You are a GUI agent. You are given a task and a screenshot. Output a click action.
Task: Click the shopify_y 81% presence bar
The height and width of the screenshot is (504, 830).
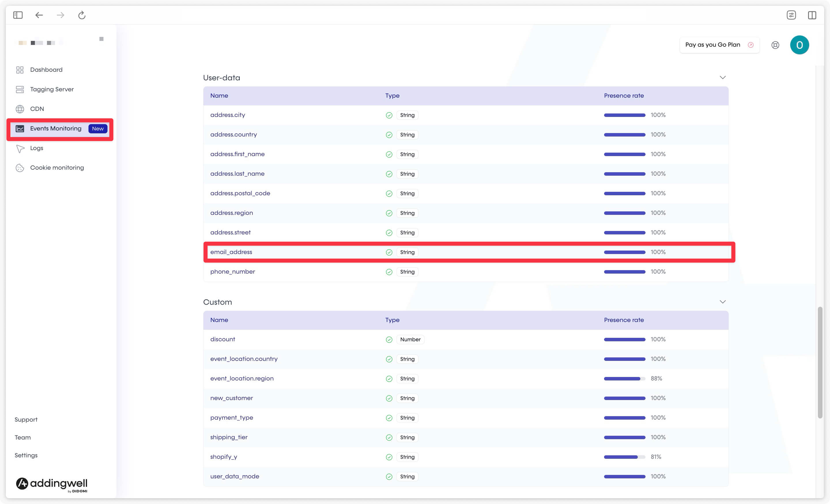(x=625, y=457)
